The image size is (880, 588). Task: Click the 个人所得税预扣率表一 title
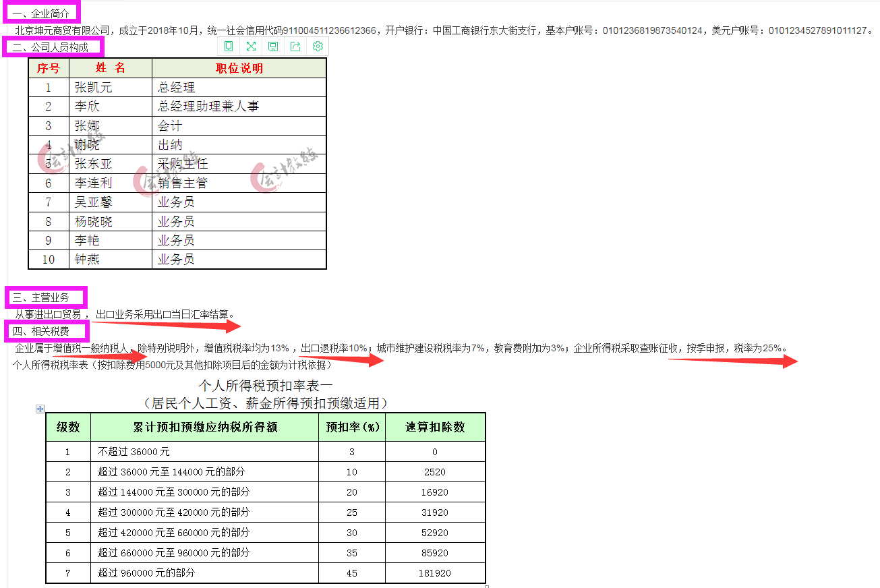point(265,384)
